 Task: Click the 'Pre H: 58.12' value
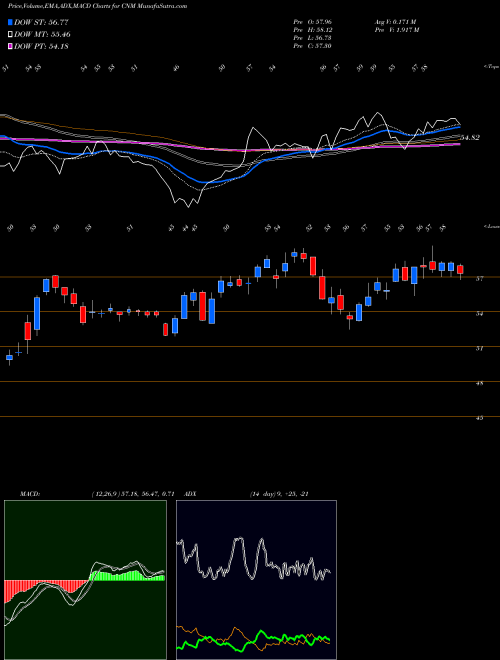click(313, 30)
